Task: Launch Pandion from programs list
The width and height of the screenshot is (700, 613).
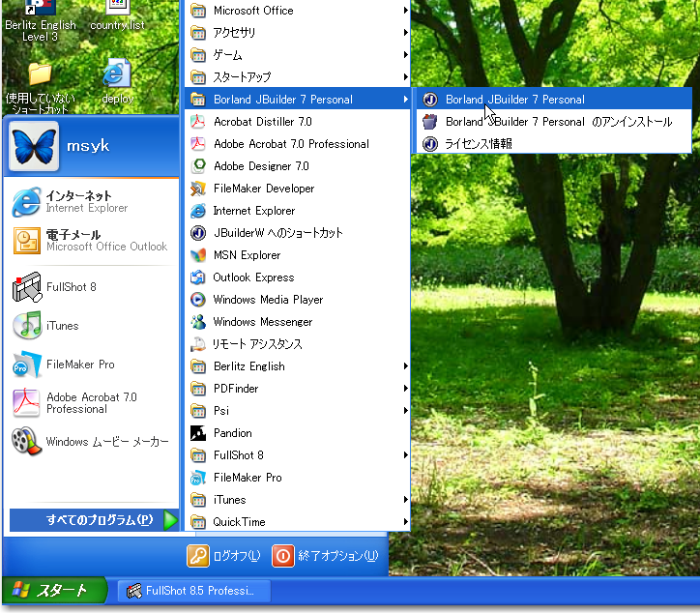Action: click(x=232, y=433)
